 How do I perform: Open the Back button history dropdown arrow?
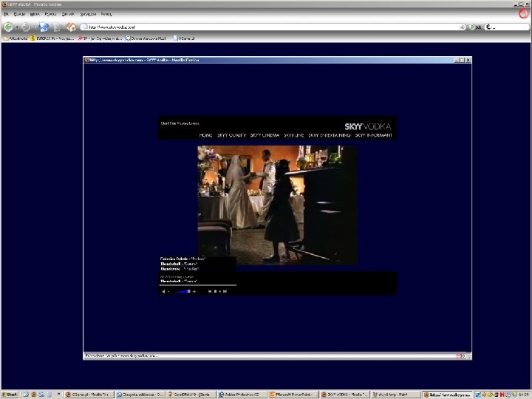point(16,27)
